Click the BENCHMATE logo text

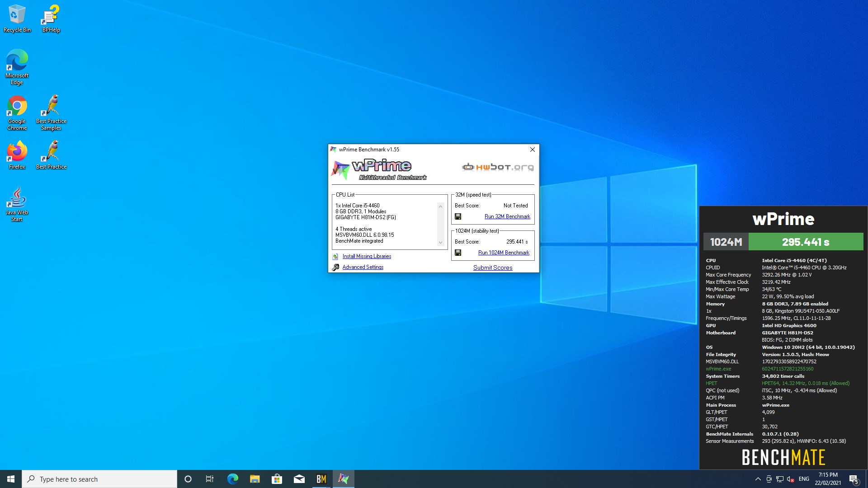[783, 457]
